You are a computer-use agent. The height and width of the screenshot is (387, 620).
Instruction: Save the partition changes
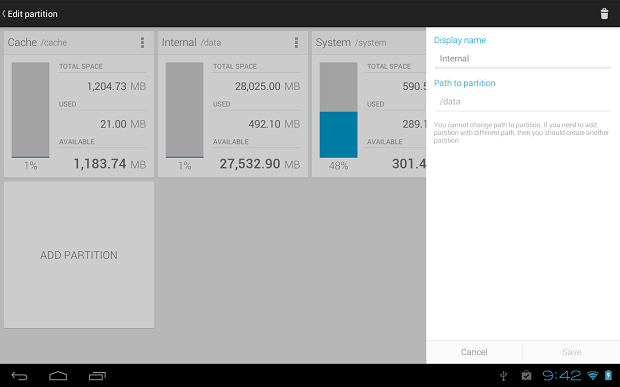571,352
